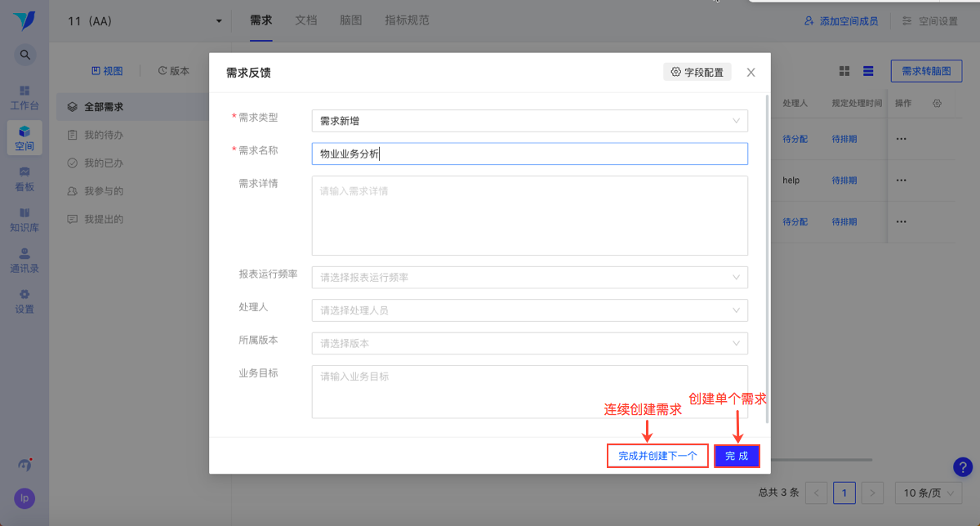Click 待排期 in the help row

844,180
